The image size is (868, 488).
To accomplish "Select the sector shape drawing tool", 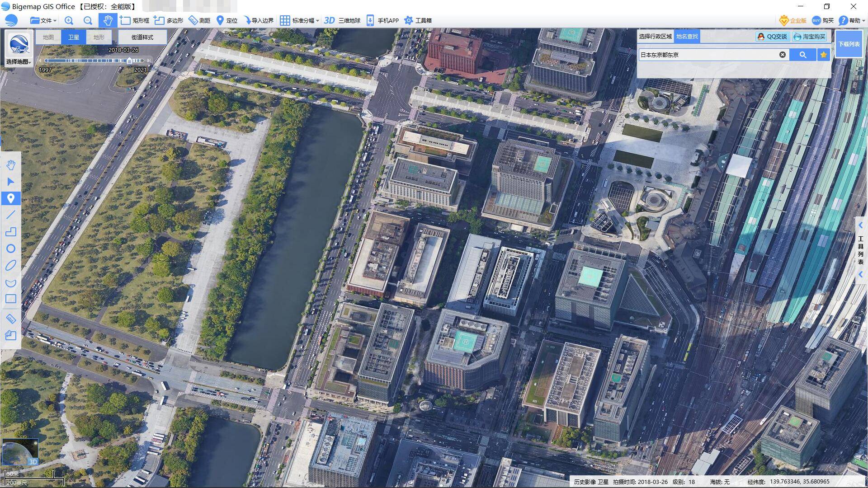I will tap(11, 282).
